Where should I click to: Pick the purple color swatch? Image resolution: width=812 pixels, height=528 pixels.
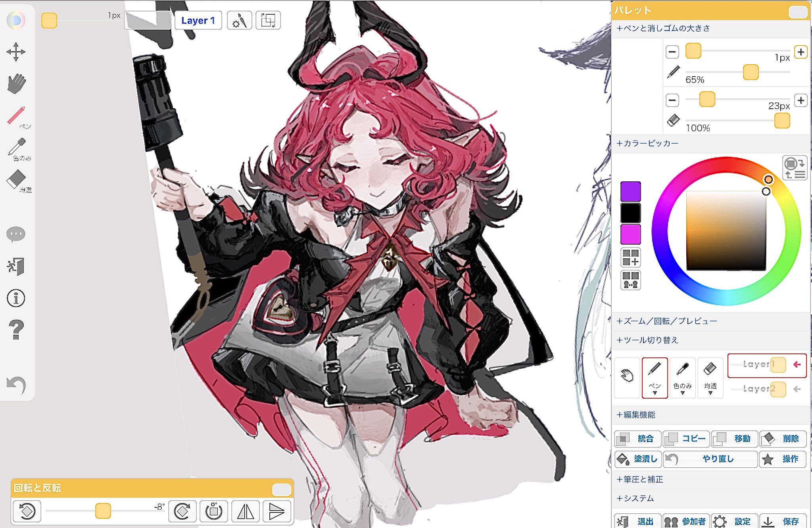coord(630,191)
